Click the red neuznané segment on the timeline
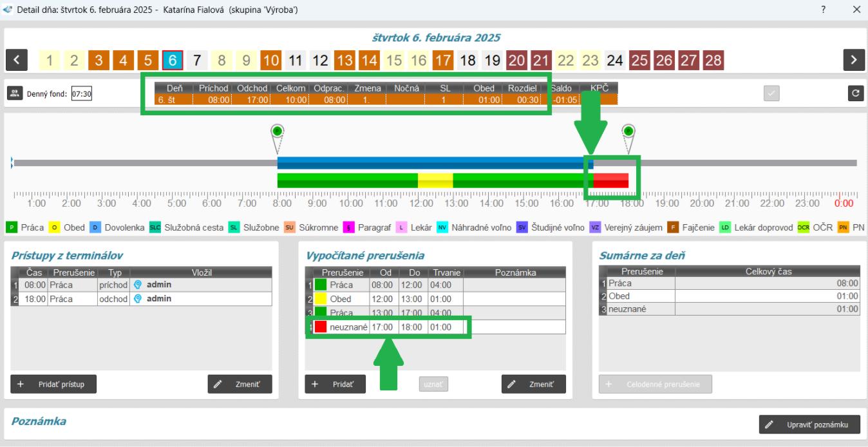The width and height of the screenshot is (868, 447). (610, 181)
